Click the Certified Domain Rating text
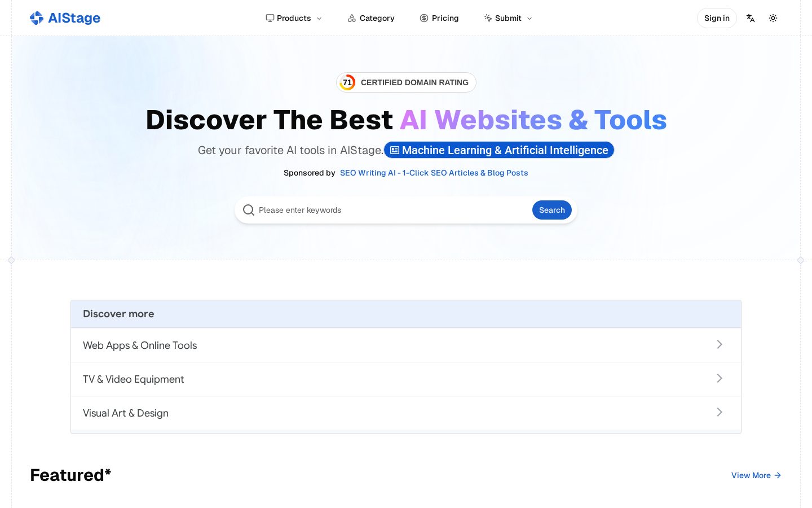The image size is (812, 508). [x=414, y=82]
